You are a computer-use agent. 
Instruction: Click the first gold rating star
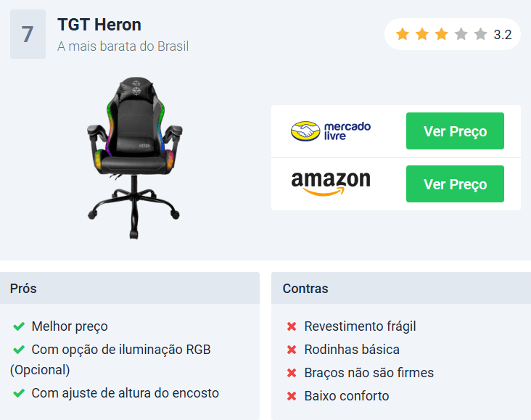click(403, 34)
